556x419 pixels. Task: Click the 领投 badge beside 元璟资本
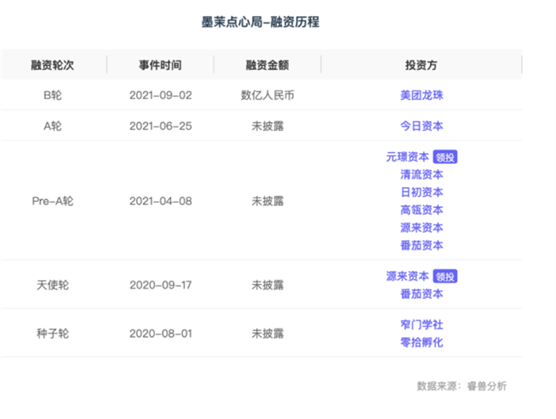click(445, 157)
